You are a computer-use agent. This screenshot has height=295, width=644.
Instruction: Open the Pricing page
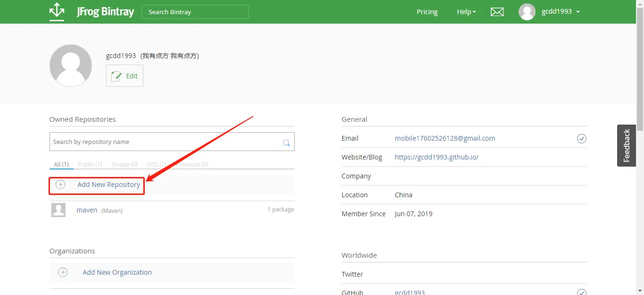tap(427, 12)
